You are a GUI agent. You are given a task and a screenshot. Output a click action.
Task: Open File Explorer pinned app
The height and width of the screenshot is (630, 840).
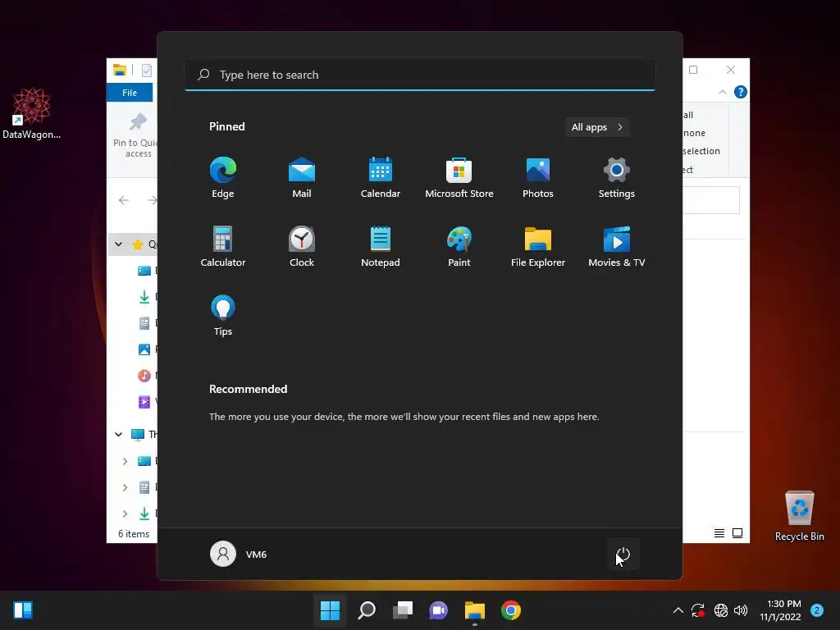coord(538,246)
